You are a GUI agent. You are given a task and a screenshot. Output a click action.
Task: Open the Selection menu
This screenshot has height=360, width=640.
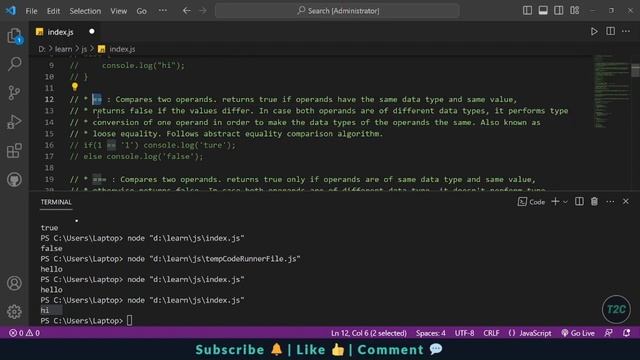tap(85, 11)
